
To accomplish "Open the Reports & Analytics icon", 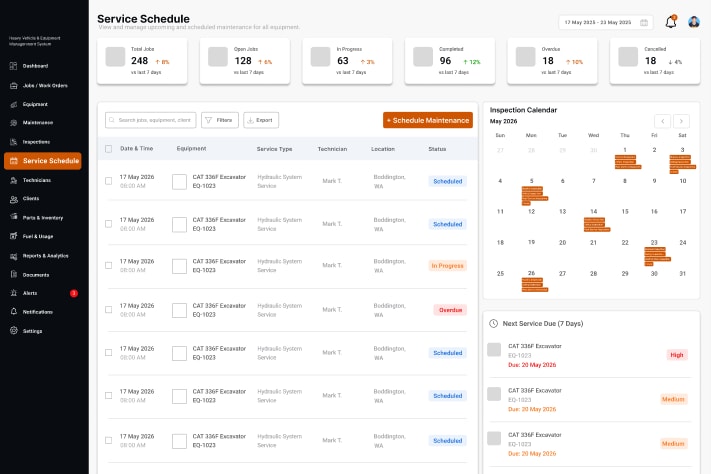I will point(14,256).
